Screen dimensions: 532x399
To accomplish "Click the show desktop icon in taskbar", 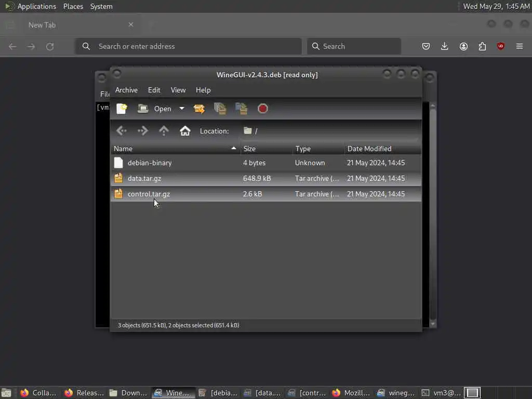I will (6, 393).
